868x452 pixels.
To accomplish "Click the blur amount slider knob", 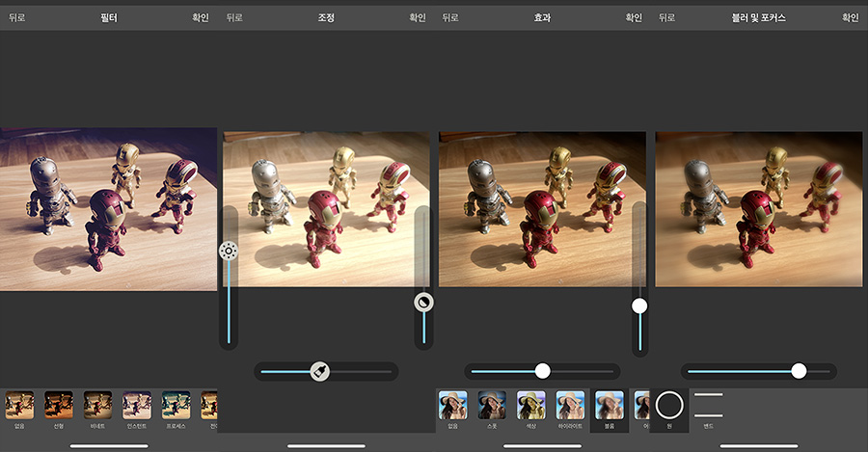I will tap(799, 371).
